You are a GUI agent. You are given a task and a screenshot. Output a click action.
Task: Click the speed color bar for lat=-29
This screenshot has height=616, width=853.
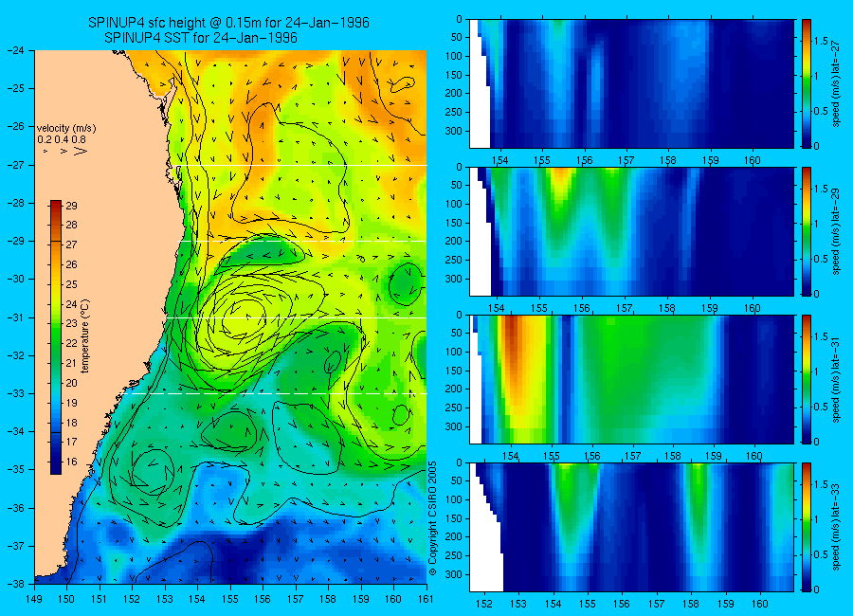807,231
